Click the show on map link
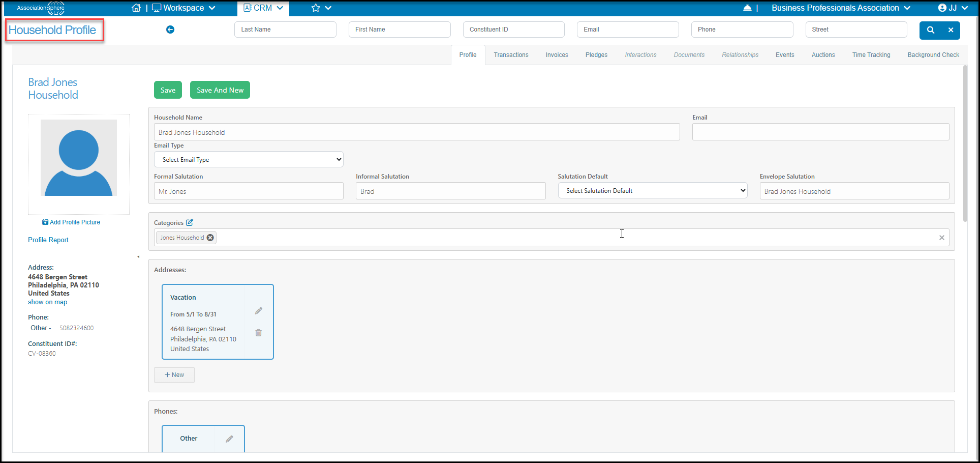The width and height of the screenshot is (980, 463). click(x=47, y=302)
